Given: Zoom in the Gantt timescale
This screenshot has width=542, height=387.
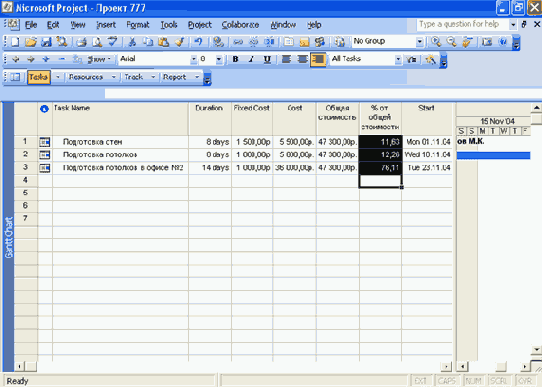Looking at the screenshot, I should pos(436,42).
